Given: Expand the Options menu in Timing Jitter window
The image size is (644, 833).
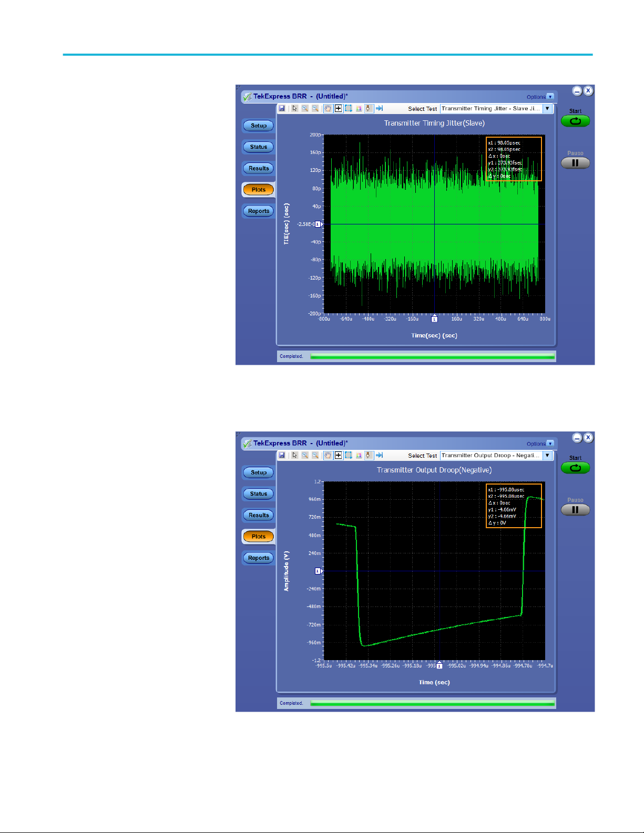Looking at the screenshot, I should point(540,97).
